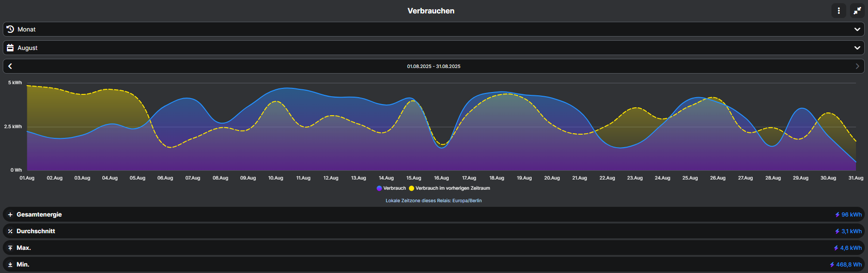Click the percent icon beside Durchschnitt
Image resolution: width=868 pixels, height=273 pixels.
point(10,231)
